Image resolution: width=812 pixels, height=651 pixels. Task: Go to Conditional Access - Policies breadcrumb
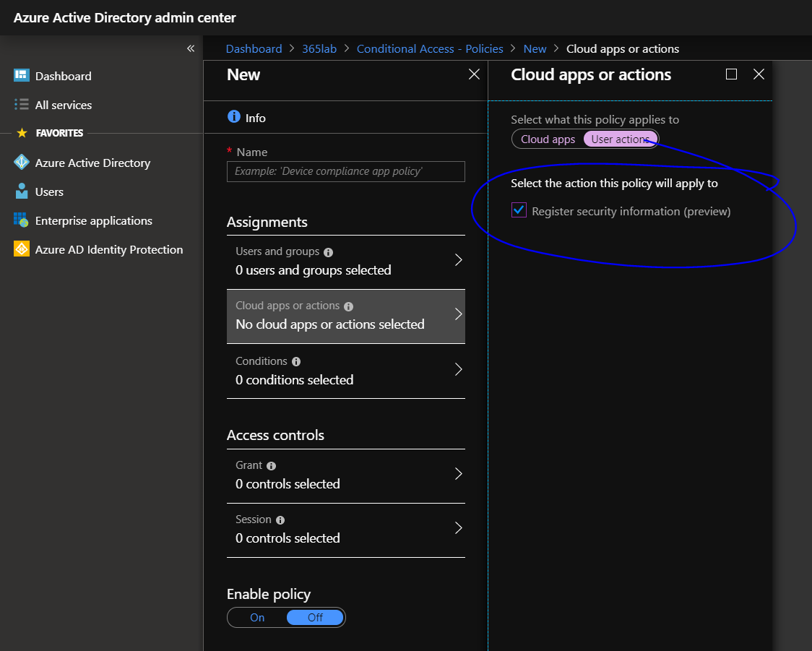coord(430,48)
